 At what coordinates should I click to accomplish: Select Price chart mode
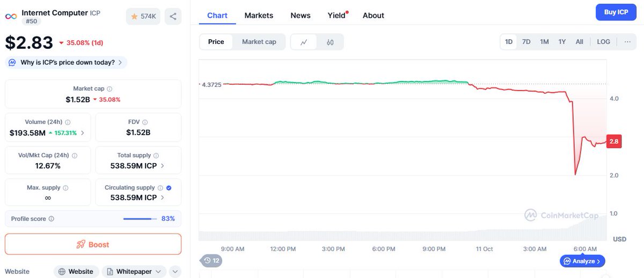(x=216, y=41)
